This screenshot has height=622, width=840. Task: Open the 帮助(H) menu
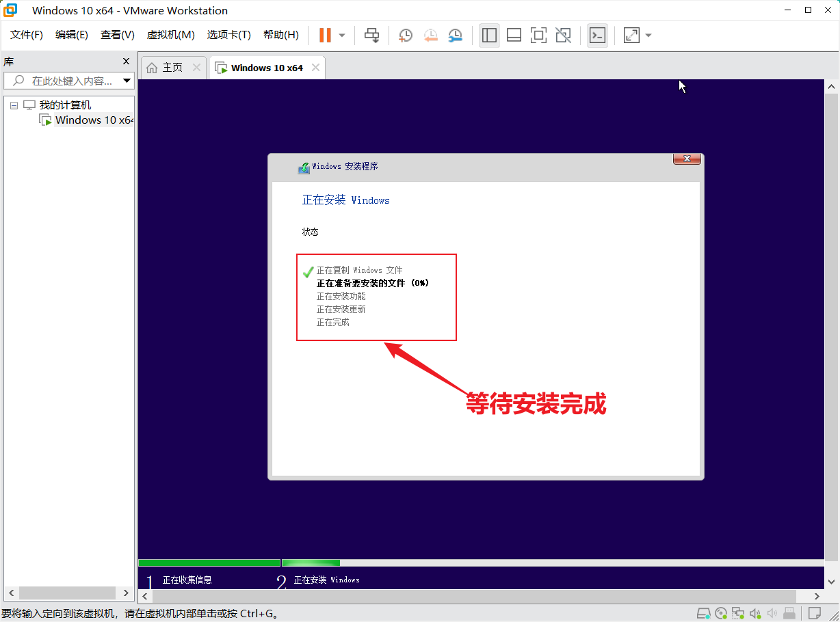coord(281,35)
